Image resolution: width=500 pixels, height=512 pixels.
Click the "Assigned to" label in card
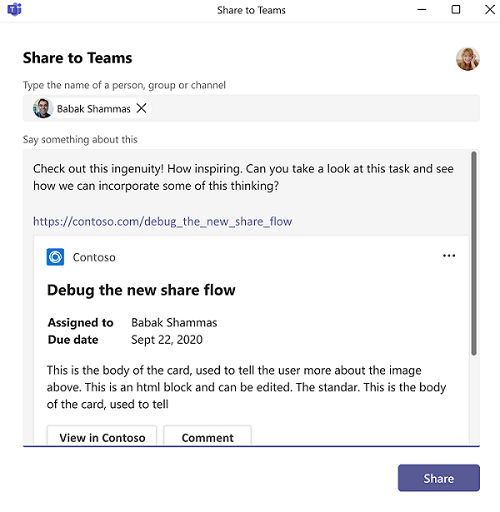click(81, 322)
